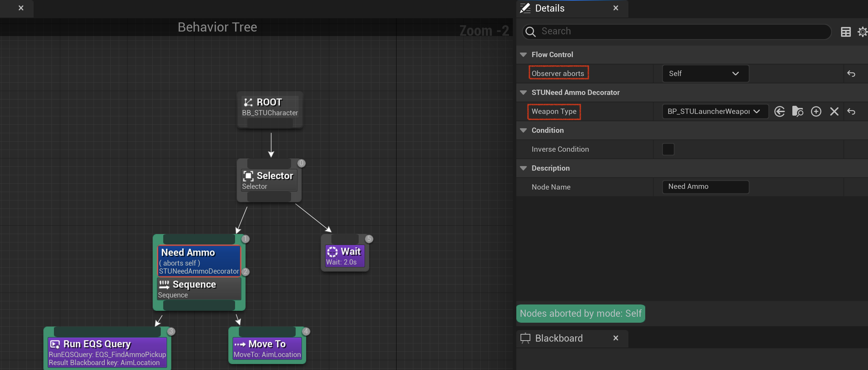Close the Details tab

(616, 8)
